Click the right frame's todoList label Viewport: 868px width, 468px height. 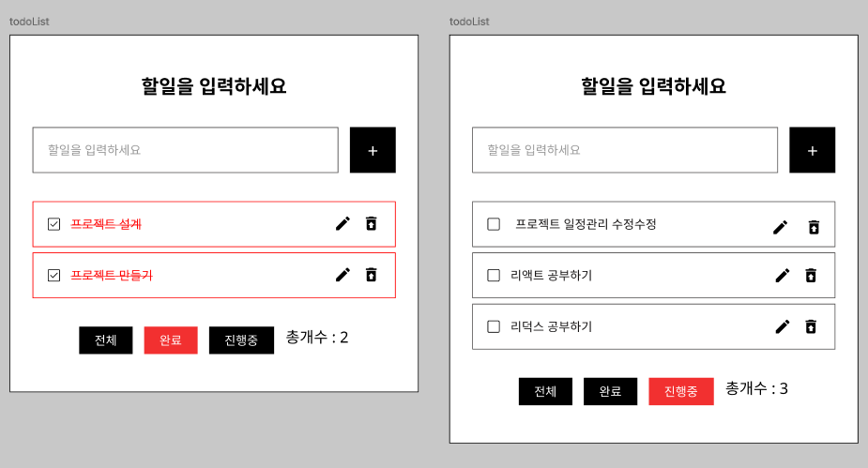[469, 22]
